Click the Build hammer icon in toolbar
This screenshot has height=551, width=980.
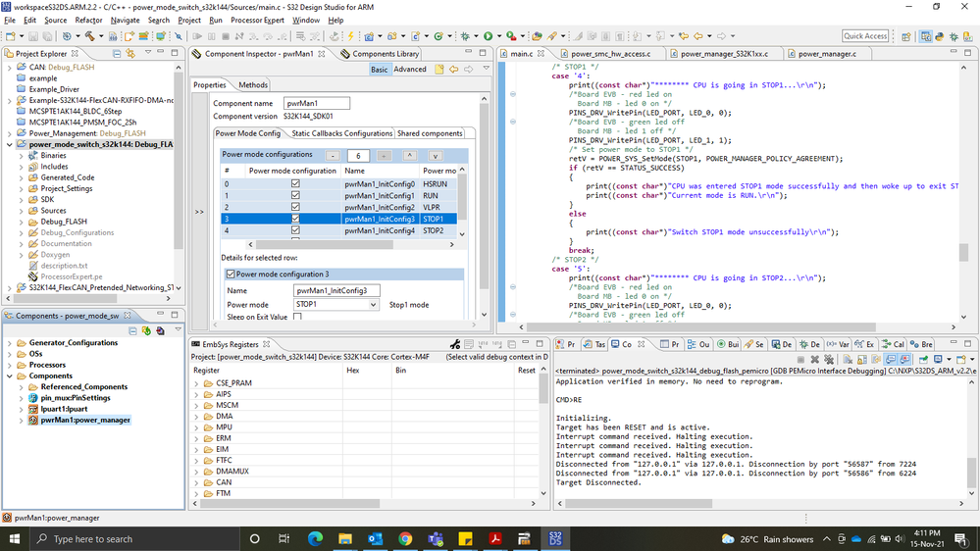90,36
